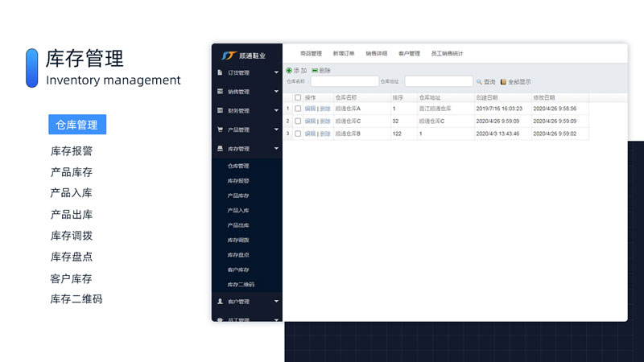
Task: Collapse the 库存管理 dropdown arrow
Action: coord(276,149)
